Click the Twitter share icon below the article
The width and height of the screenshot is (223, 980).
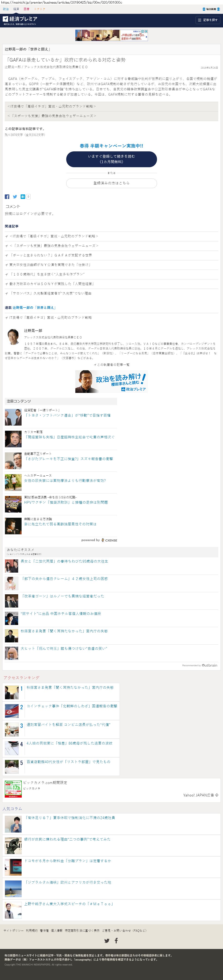click(x=15, y=197)
